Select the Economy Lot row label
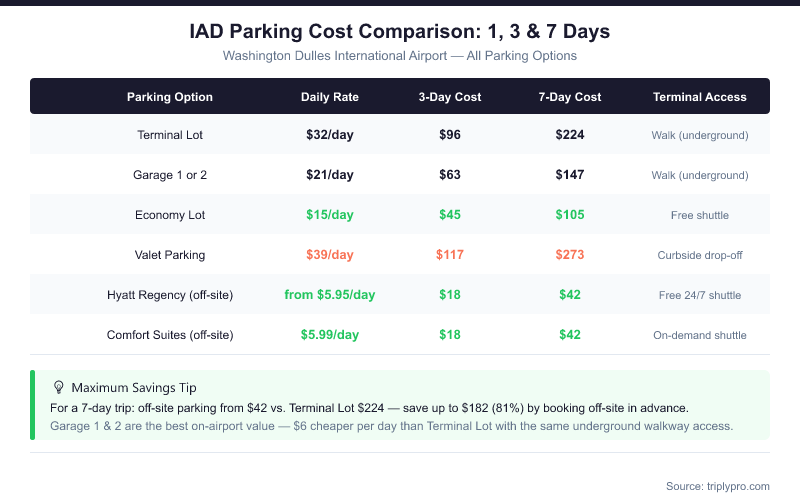800x500 pixels. (170, 215)
